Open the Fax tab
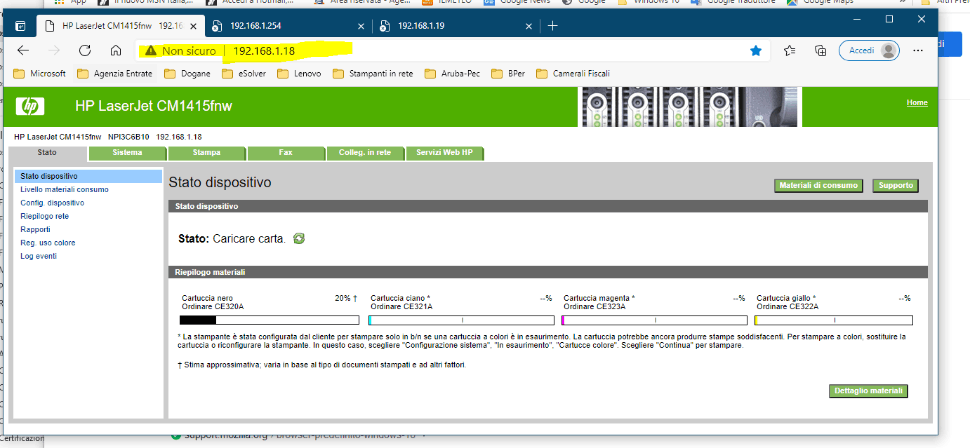Screen dimensions: 970x448 286,153
